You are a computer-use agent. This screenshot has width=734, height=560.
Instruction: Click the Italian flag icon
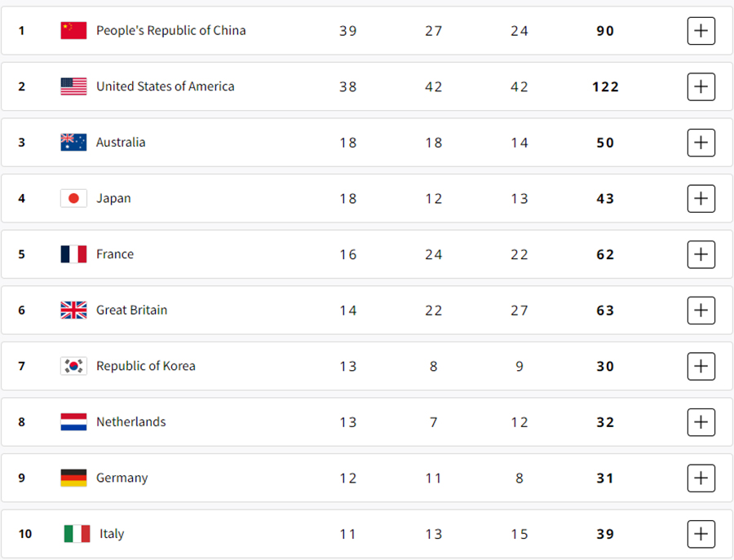[77, 534]
